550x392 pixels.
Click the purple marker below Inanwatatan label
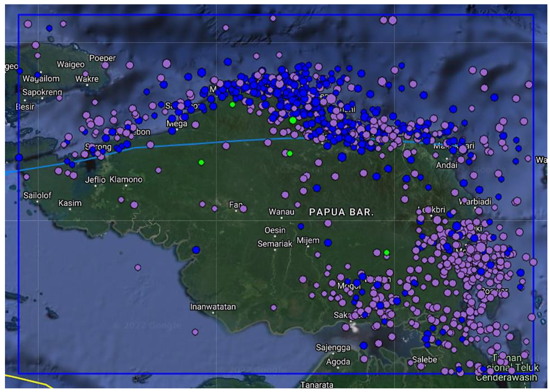[195, 332]
